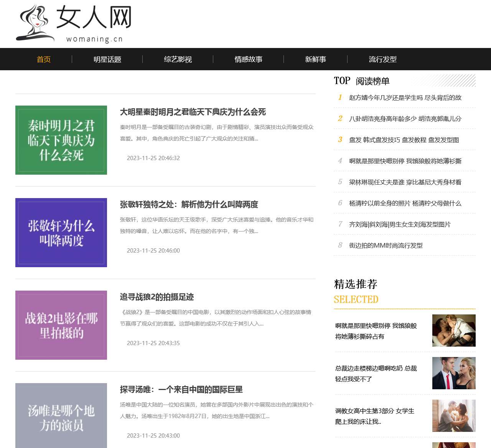Screen dimensions: 491x448
Task: Click the image beside 总裁边走楼梯边嗯啊吃奶
Action: click(454, 373)
